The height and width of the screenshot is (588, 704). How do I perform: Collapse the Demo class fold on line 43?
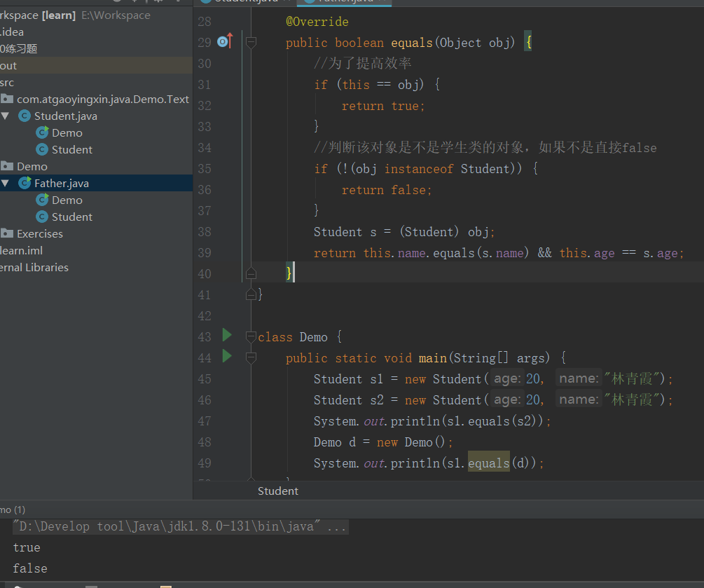click(251, 336)
